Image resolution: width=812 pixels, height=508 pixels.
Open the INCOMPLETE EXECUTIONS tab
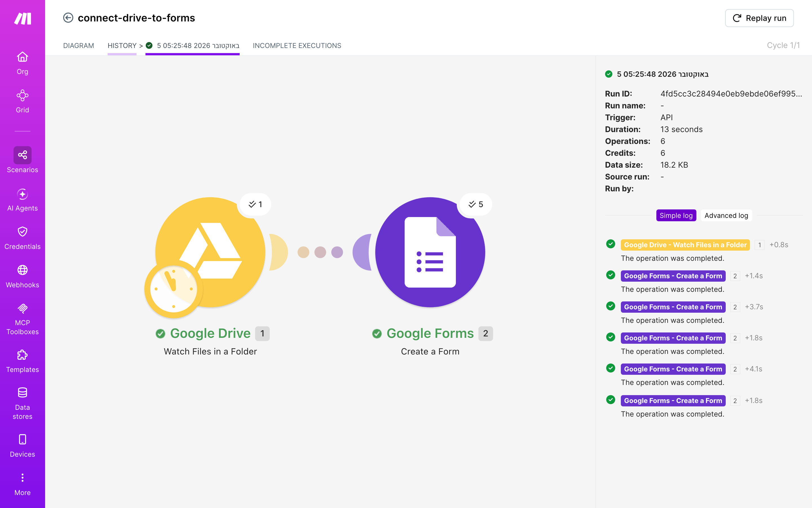tap(297, 46)
